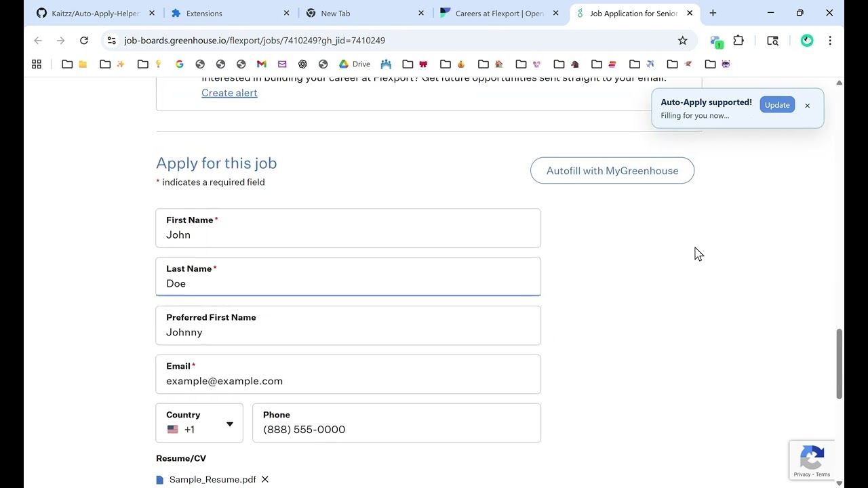The height and width of the screenshot is (488, 868).
Task: Follow the Create alert link
Action: 229,93
